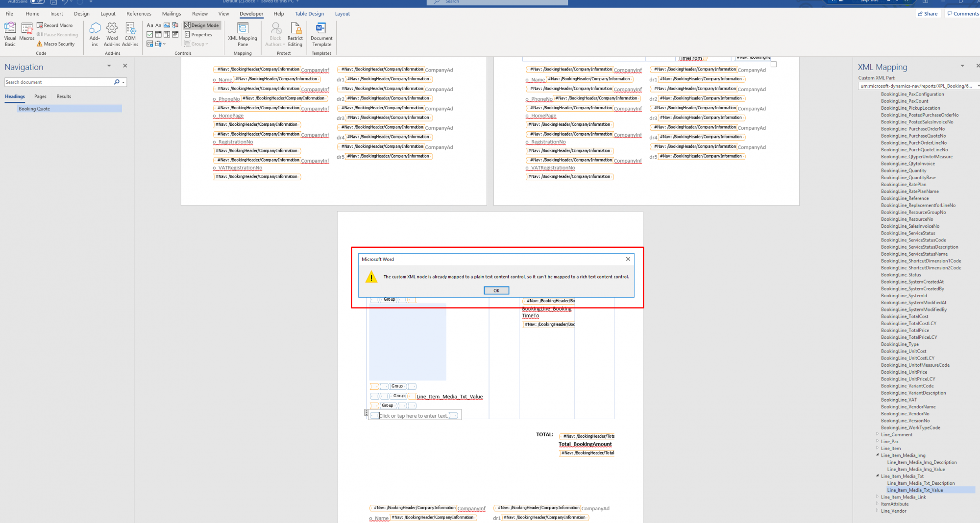Toggle the AutoSave switch
The image size is (980, 523).
(37, 1)
